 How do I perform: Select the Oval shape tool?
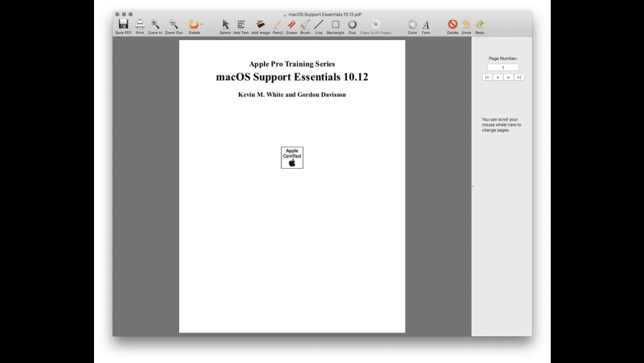point(352,24)
